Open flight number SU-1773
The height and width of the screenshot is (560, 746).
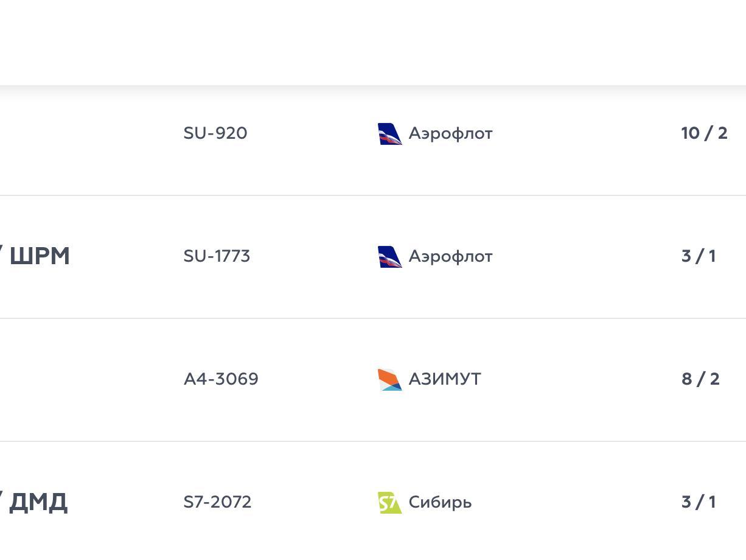point(217,256)
